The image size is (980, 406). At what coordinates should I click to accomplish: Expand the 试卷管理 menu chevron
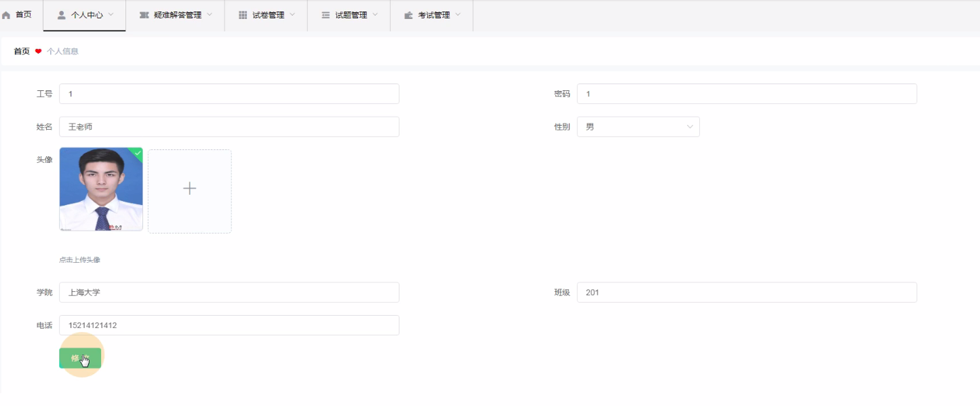292,14
